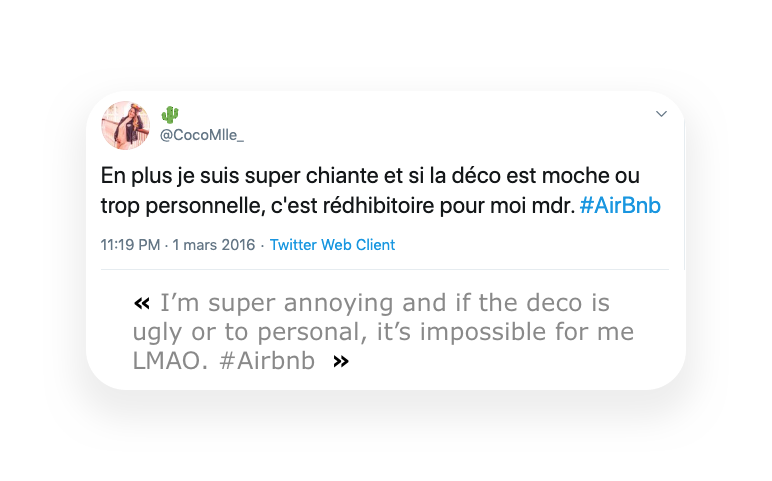Image resolution: width=772 pixels, height=481 pixels.
Task: Click the 11:19 PM tweet time
Action: click(x=130, y=245)
